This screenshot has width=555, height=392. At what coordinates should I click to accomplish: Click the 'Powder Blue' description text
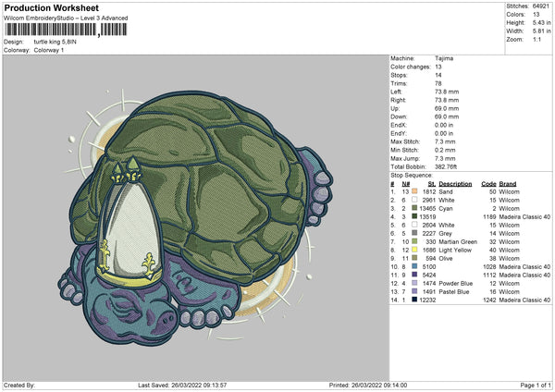coord(456,284)
